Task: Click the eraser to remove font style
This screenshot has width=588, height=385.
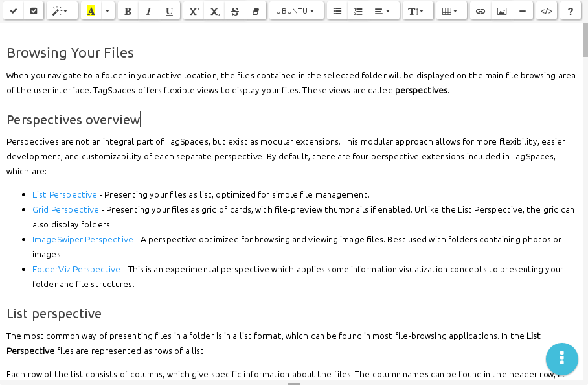Action: tap(256, 11)
